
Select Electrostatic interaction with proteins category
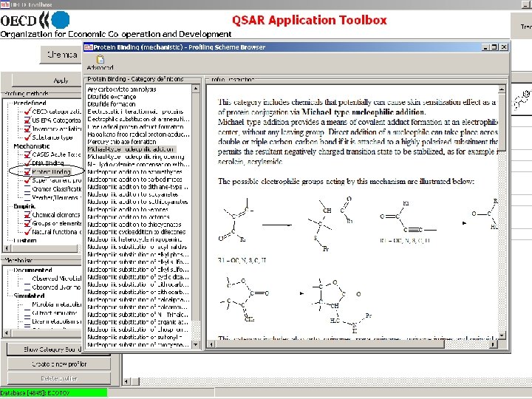(135, 112)
